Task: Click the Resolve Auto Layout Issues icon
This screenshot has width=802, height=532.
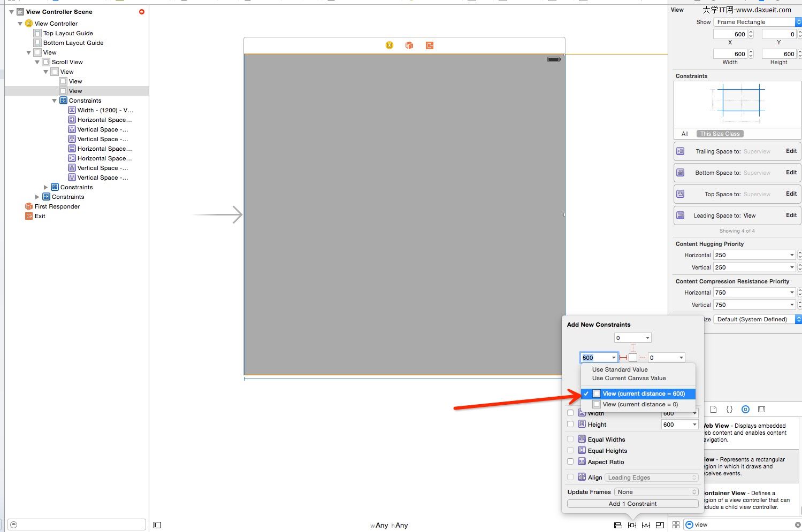Action: point(646,525)
